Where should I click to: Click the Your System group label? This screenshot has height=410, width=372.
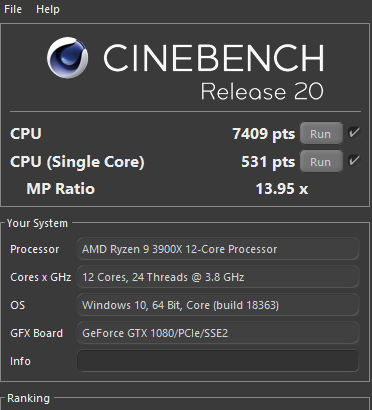(x=37, y=223)
